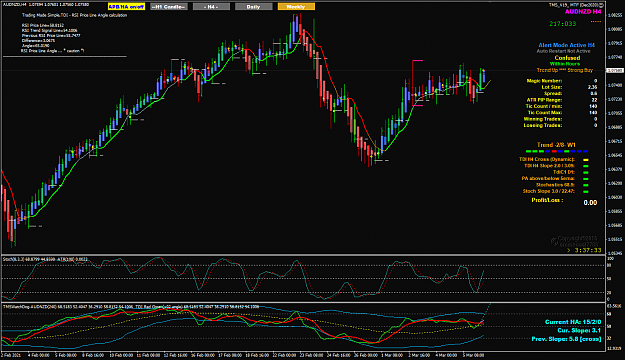The width and height of the screenshot is (625, 360).
Task: Click the Trend Up Strong Buy label
Action: pos(564,70)
